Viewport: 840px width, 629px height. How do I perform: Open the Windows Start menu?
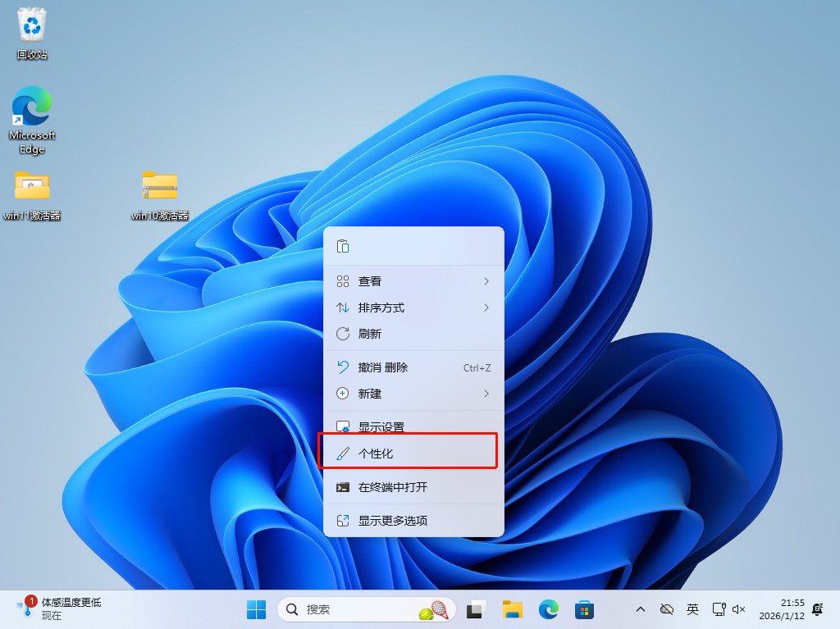256,609
